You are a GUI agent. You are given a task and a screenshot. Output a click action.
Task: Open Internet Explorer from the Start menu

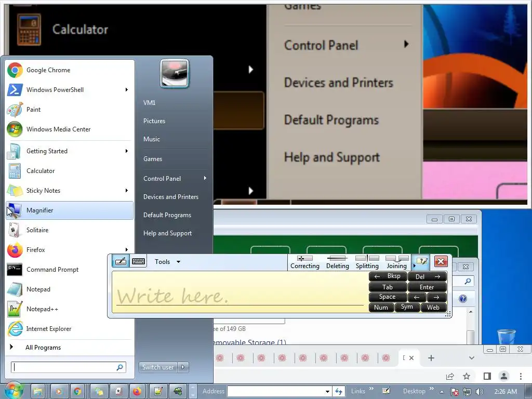70,329
